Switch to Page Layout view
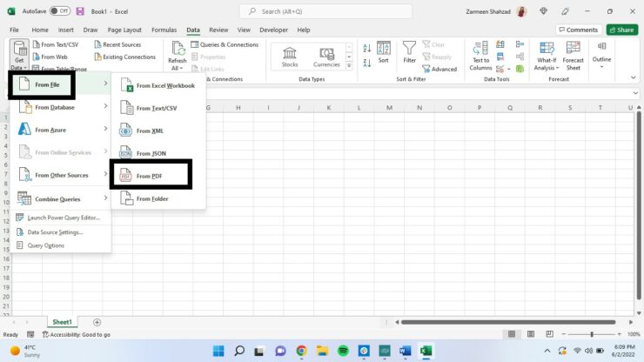Screen dimensions: 644x362 pyautogui.click(x=531, y=334)
